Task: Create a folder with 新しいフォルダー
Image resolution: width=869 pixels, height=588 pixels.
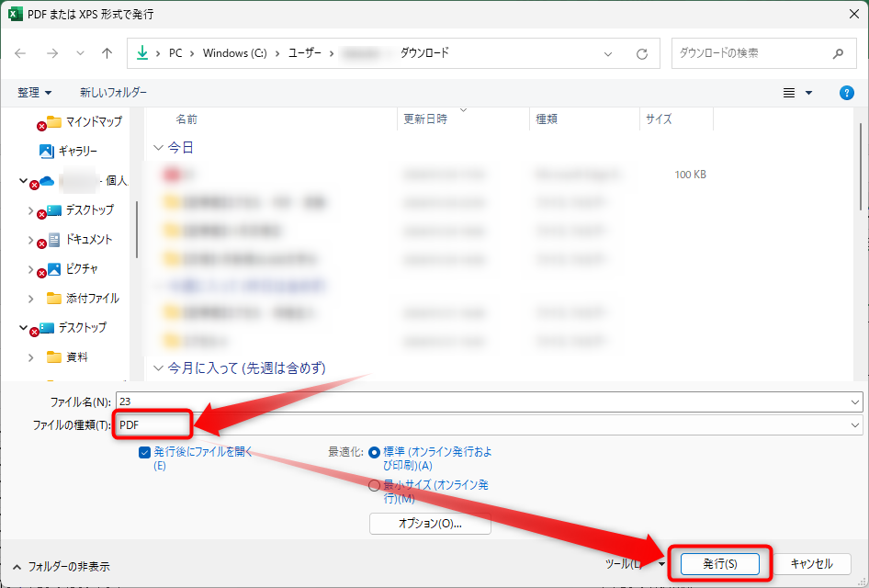Action: [113, 93]
